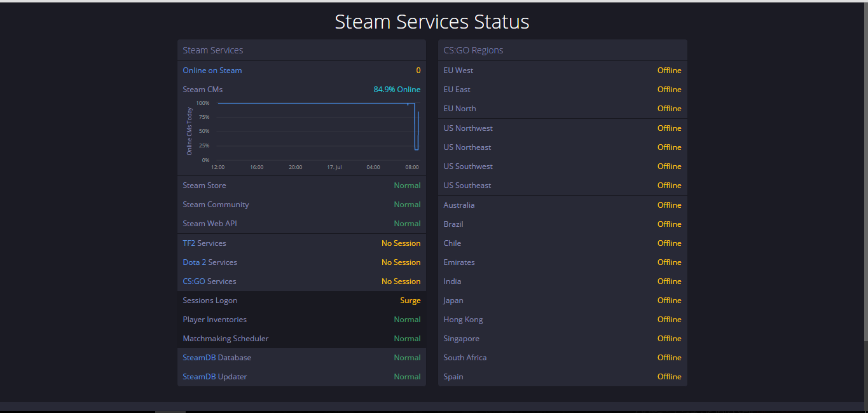Screen dimensions: 868x413
Task: Click the Steam Web API row label
Action: point(210,224)
